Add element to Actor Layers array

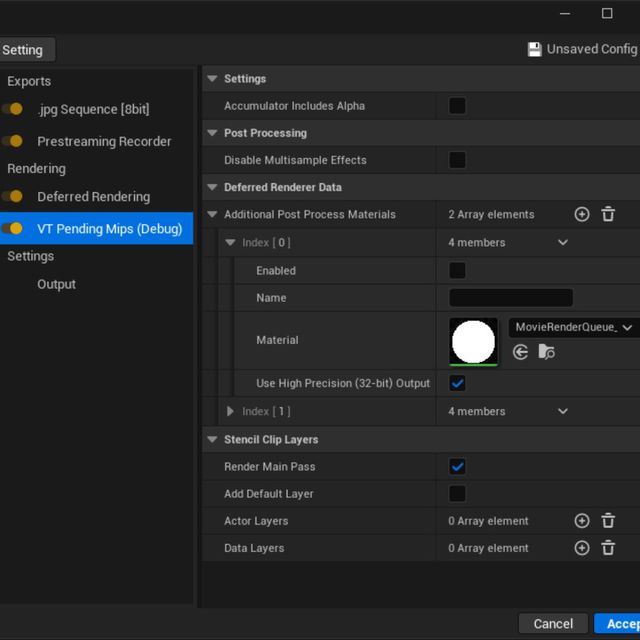click(x=582, y=521)
